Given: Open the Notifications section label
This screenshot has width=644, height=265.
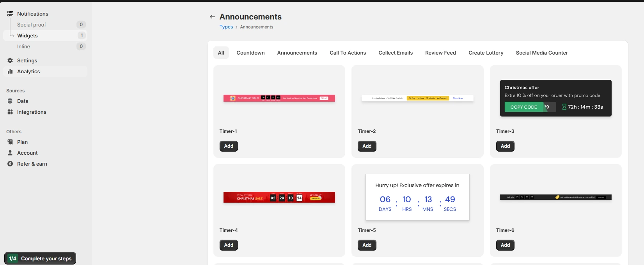Looking at the screenshot, I should pyautogui.click(x=33, y=14).
